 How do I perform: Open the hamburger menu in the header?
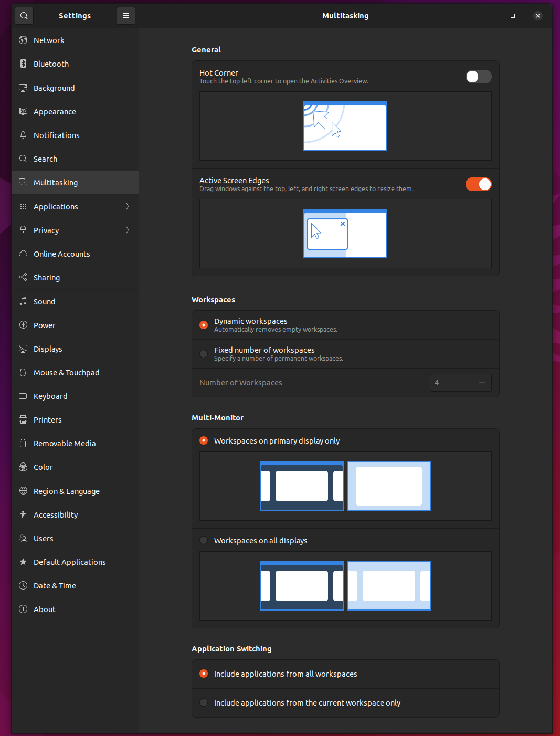click(x=125, y=16)
